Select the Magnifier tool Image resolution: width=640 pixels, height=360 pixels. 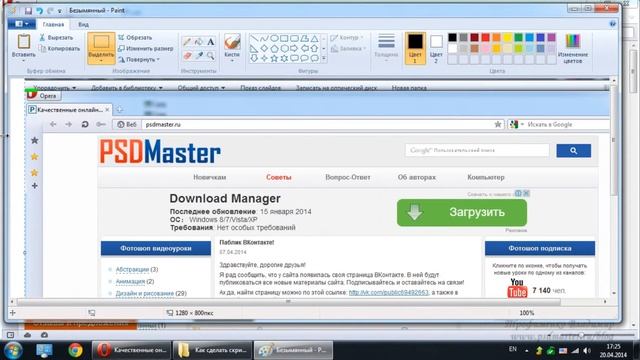[211, 56]
